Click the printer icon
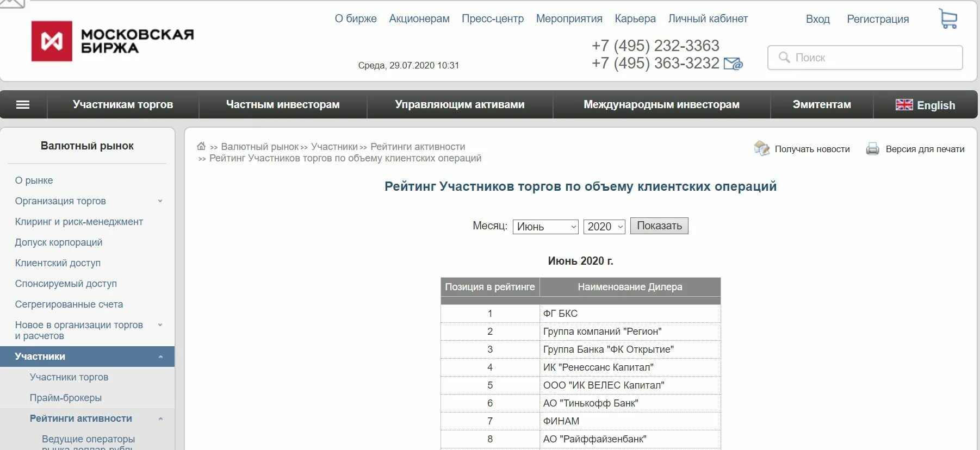Viewport: 980px width, 450px height. click(872, 148)
